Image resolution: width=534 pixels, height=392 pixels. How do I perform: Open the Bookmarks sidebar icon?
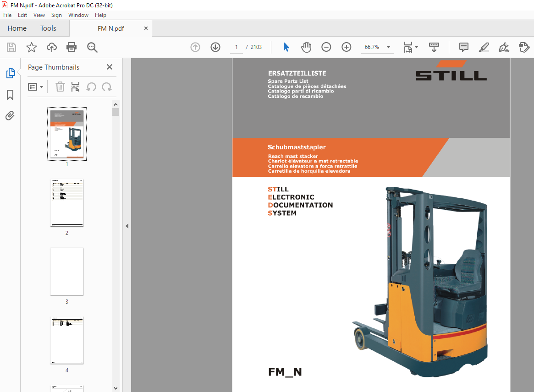coord(10,95)
